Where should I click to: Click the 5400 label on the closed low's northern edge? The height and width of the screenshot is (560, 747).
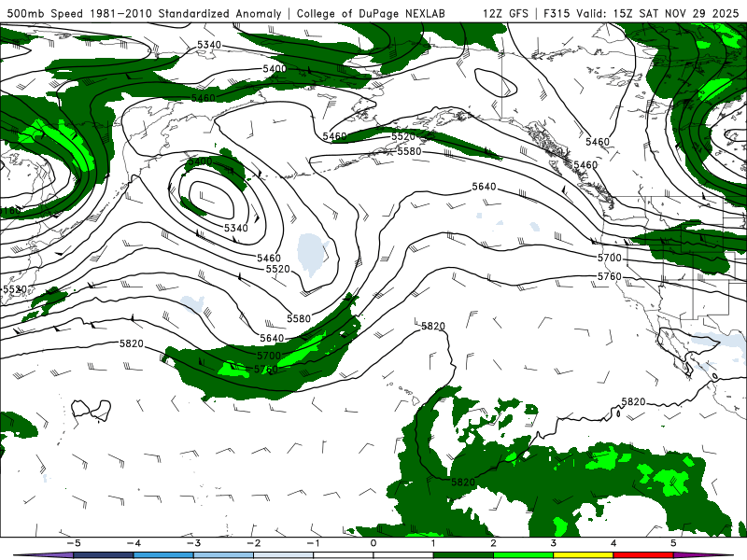(200, 161)
